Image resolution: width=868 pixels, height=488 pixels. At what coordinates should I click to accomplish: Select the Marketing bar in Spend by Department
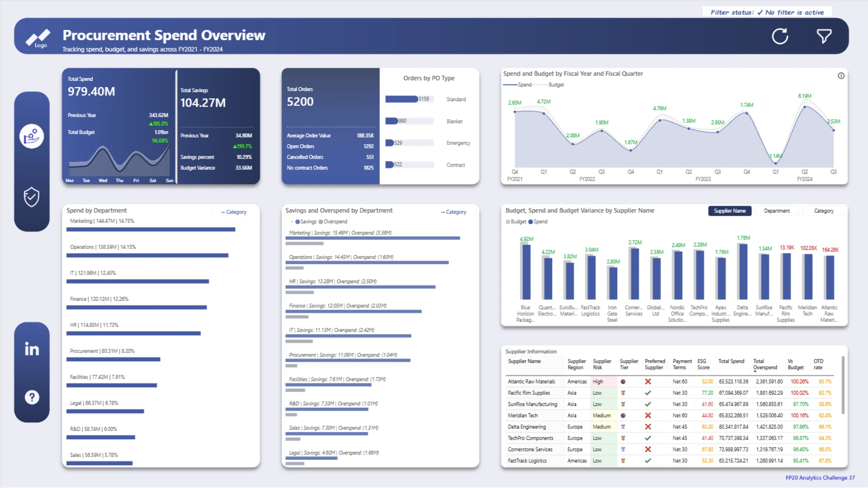click(151, 230)
